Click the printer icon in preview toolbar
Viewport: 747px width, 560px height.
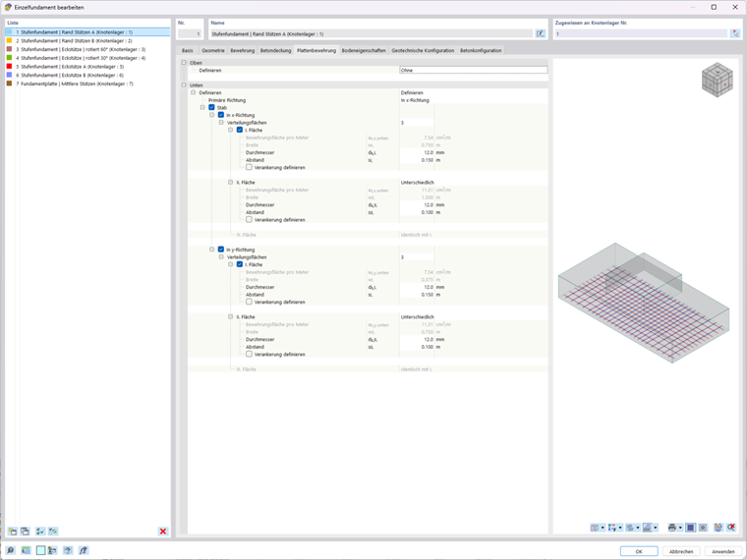pyautogui.click(x=671, y=528)
